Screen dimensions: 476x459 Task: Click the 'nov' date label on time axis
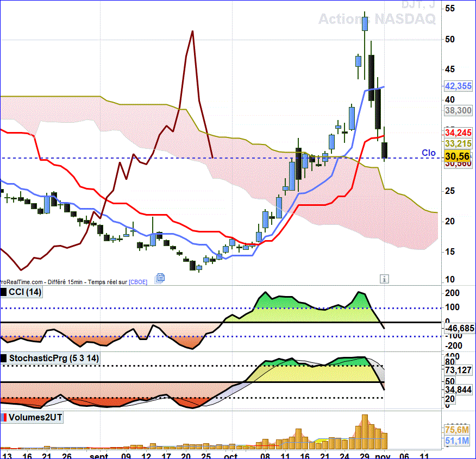(382, 456)
